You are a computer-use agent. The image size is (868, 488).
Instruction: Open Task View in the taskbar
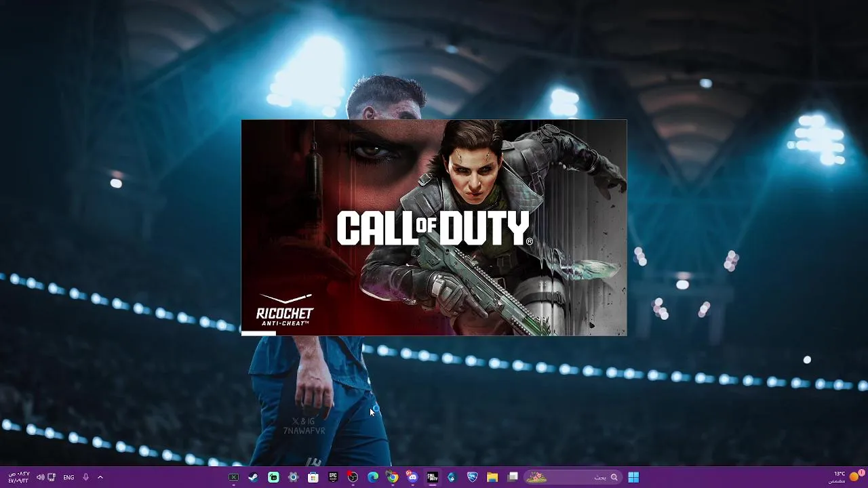click(513, 477)
